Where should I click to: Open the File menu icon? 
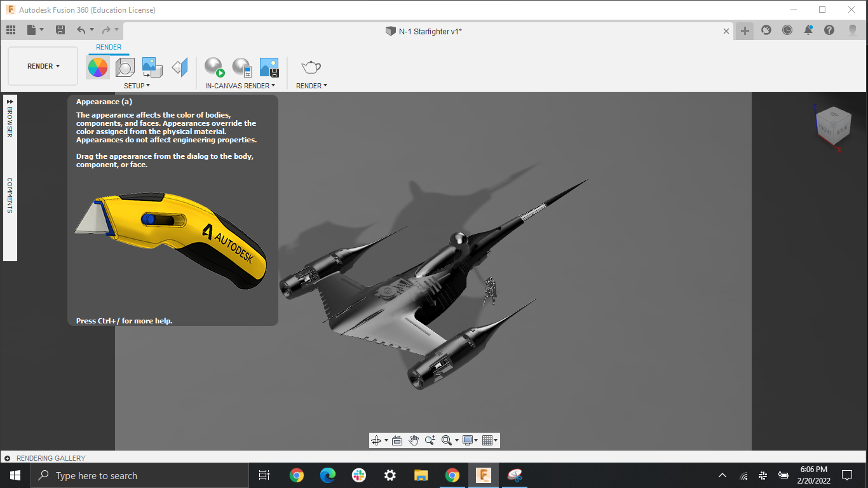(x=32, y=29)
